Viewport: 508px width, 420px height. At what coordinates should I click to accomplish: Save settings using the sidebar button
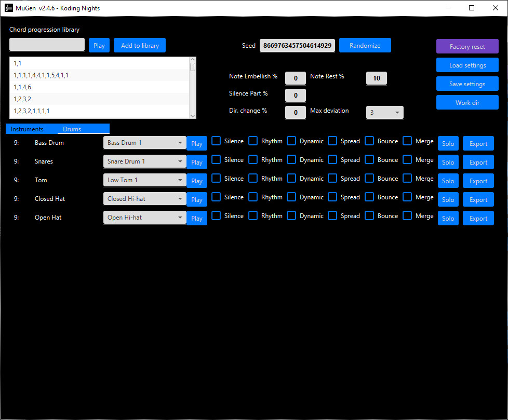pos(467,84)
